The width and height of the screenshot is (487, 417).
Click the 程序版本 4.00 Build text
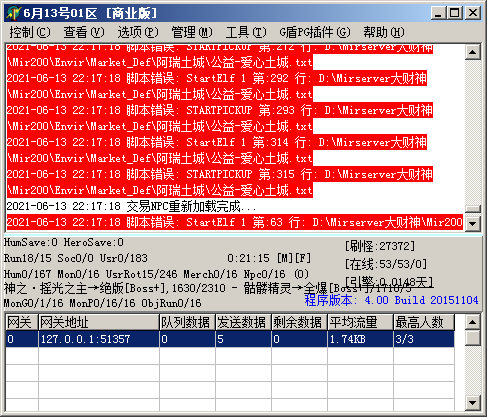pos(391,300)
